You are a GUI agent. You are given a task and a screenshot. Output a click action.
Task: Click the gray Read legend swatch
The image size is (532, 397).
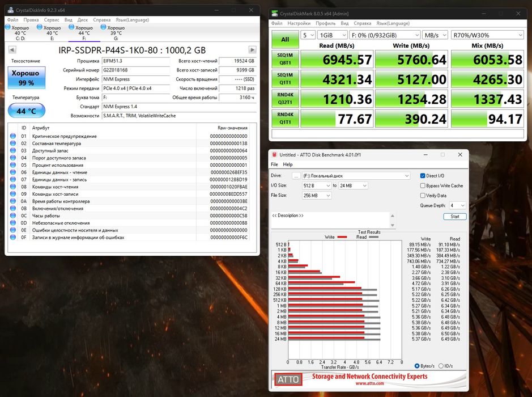[373, 237]
